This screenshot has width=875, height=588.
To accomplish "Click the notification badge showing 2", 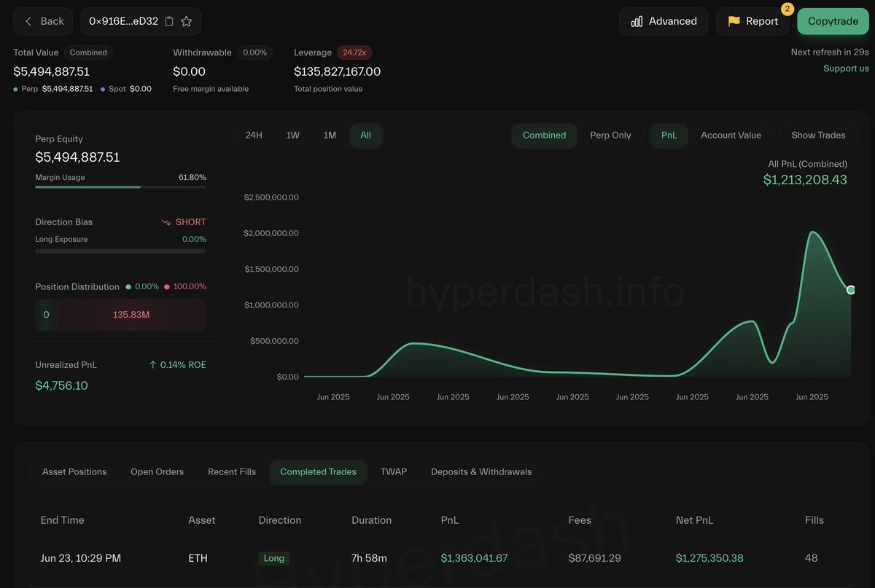I will click(786, 9).
